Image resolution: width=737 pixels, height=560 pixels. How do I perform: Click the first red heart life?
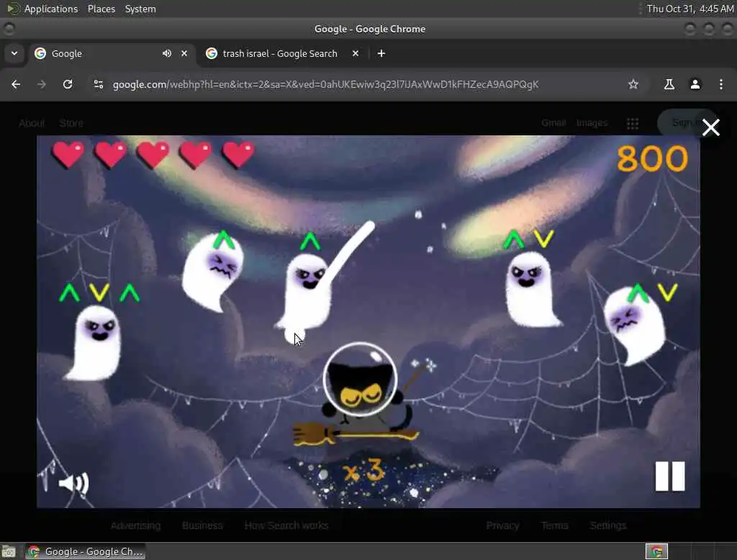pos(68,154)
